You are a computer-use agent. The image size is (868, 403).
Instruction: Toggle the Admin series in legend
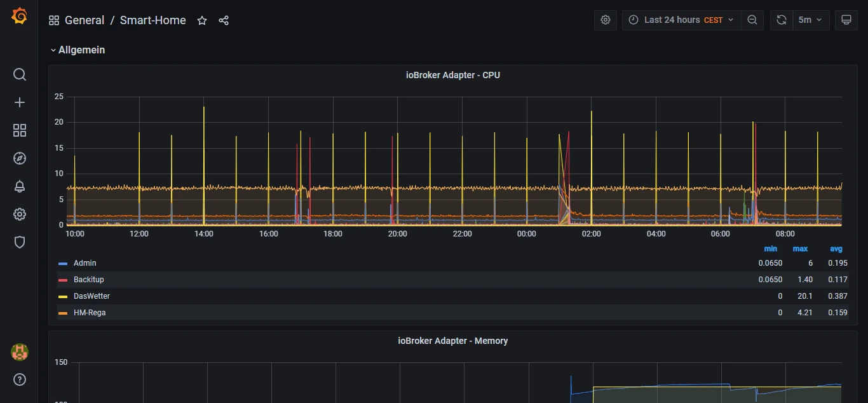(x=85, y=263)
